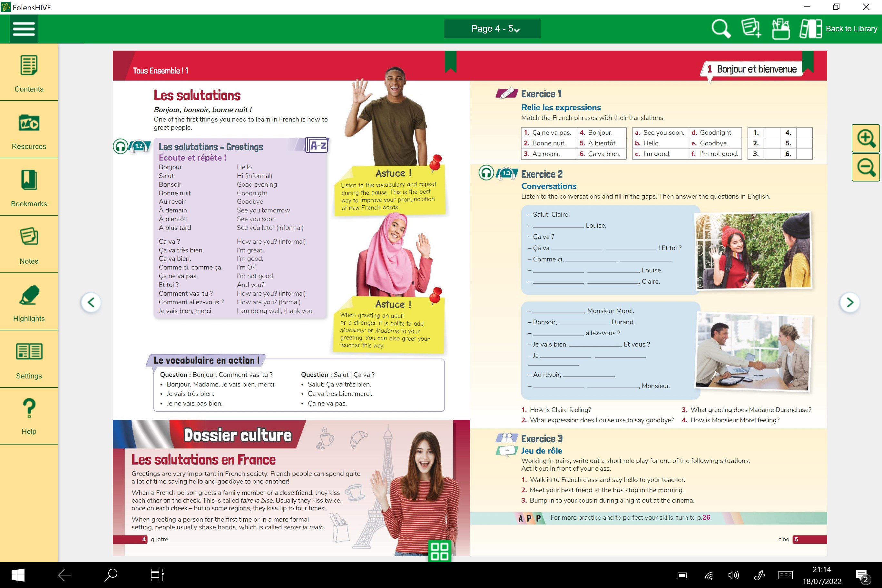The height and width of the screenshot is (588, 882).
Task: Open Windows notification center
Action: [862, 575]
